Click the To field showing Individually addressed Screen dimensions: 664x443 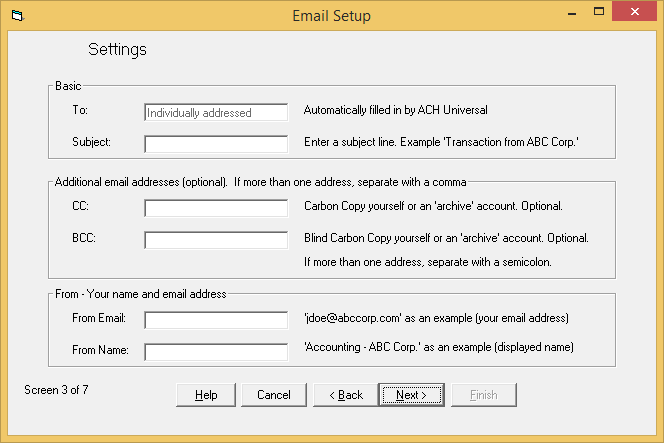216,112
